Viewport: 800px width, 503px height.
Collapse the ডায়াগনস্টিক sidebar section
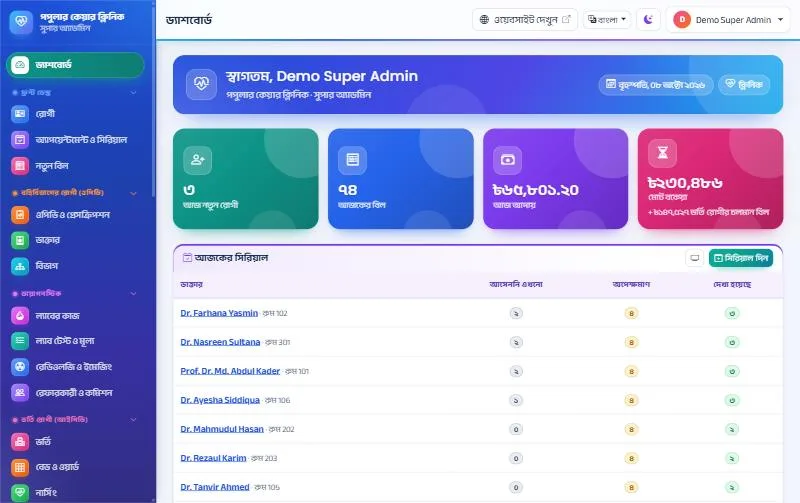[x=134, y=293]
